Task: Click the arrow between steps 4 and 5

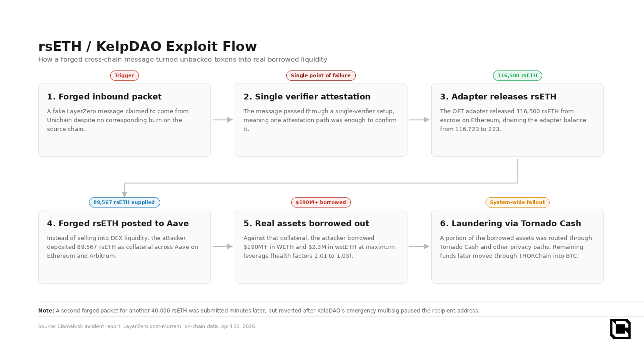Action: (223, 246)
